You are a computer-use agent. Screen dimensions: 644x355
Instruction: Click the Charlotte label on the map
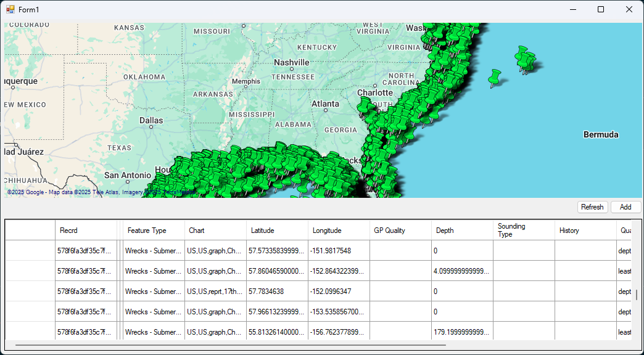(x=375, y=92)
